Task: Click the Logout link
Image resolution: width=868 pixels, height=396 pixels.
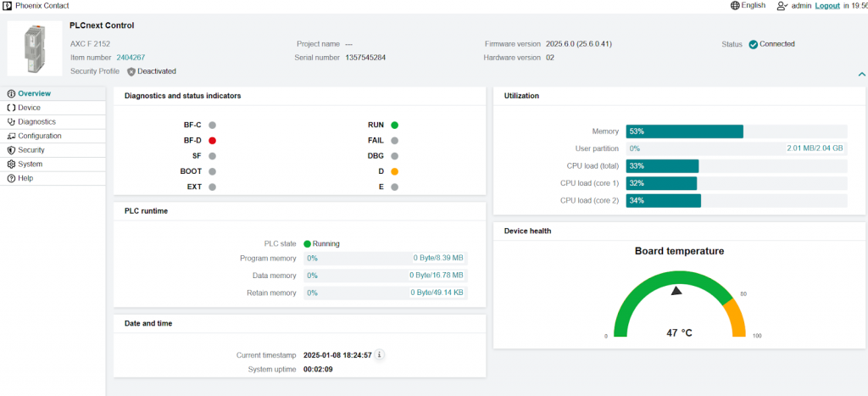Action: click(827, 5)
